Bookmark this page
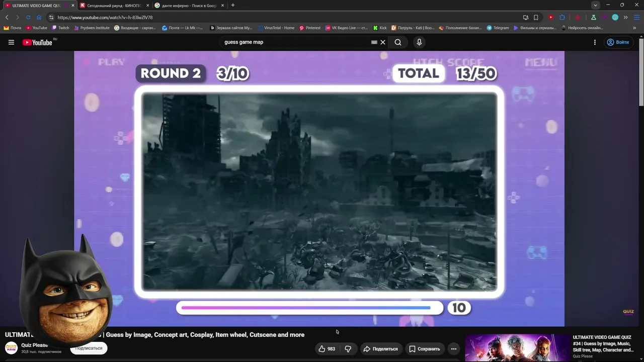Viewport: 644px width, 362px height. pos(536,17)
